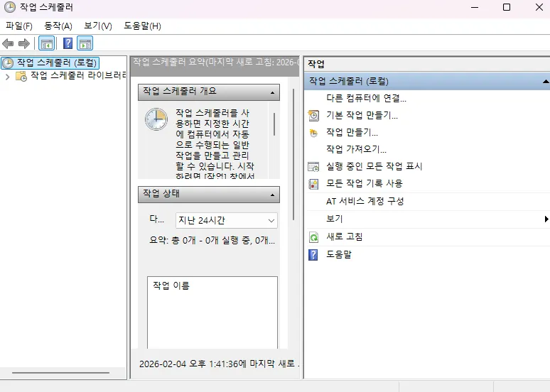Click 작업 만들기... action
This screenshot has height=392, width=550.
[352, 133]
